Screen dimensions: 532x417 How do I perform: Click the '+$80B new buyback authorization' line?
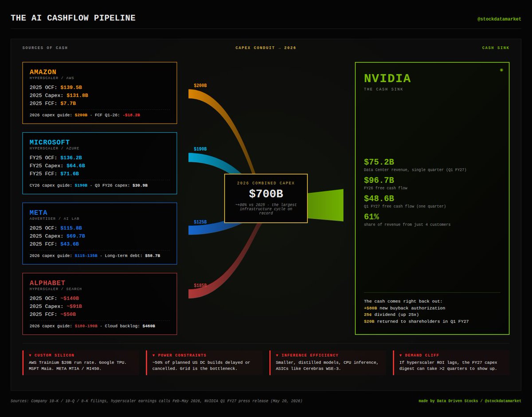(404, 308)
